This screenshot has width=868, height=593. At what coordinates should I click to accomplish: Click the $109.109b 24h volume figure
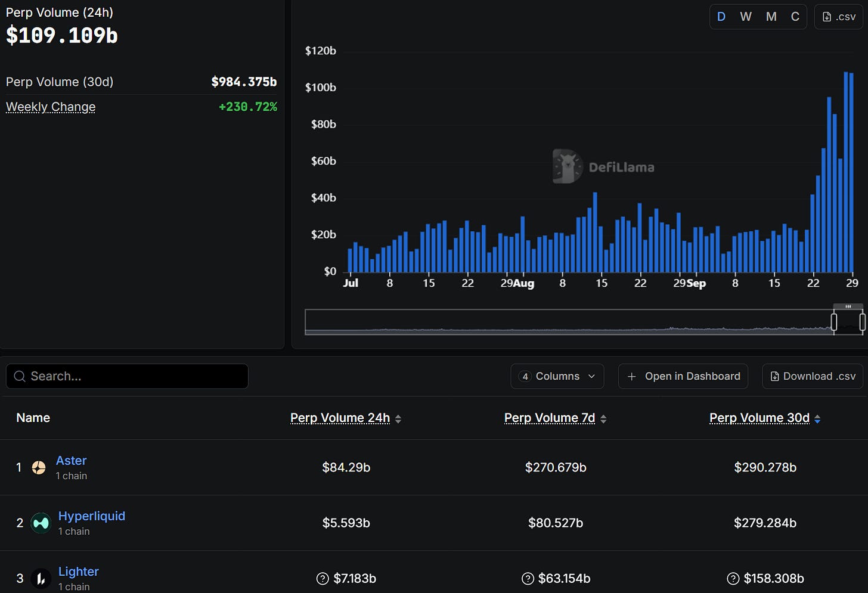click(62, 36)
